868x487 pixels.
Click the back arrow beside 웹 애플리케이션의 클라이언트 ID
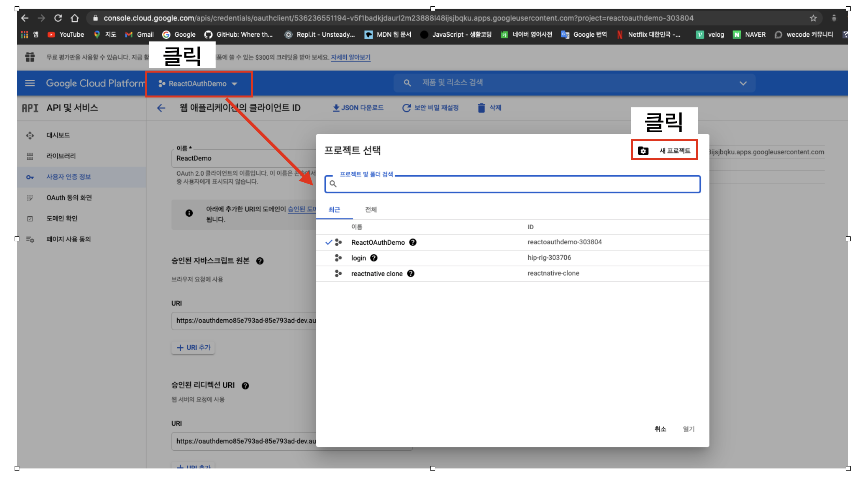click(x=161, y=108)
